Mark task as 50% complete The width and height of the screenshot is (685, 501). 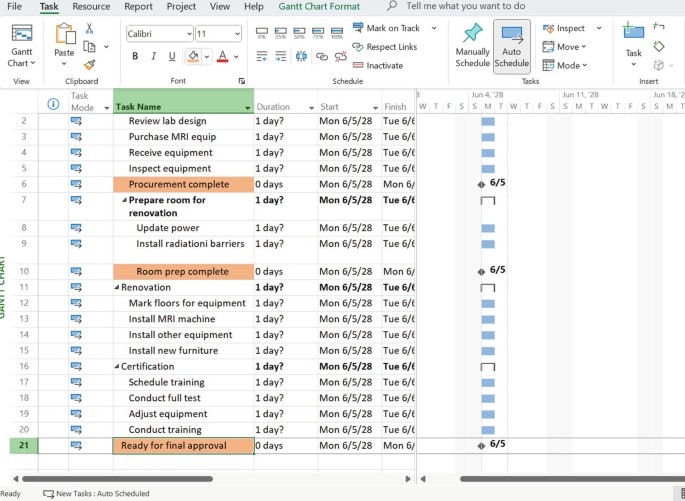click(x=301, y=33)
